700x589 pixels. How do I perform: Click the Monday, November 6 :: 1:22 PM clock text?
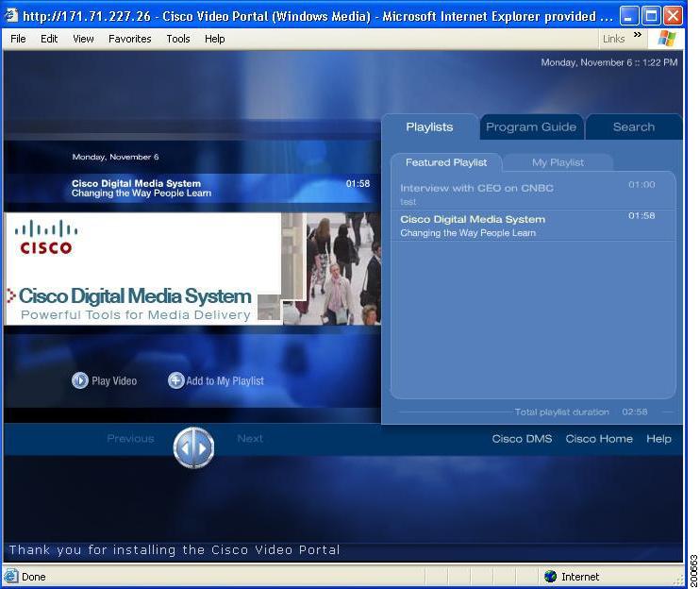[x=608, y=62]
